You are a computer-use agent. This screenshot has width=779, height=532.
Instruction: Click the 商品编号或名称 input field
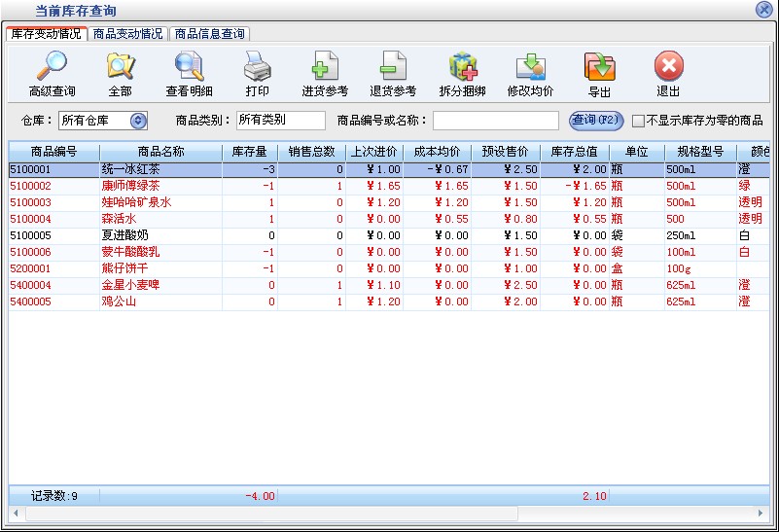[495, 121]
